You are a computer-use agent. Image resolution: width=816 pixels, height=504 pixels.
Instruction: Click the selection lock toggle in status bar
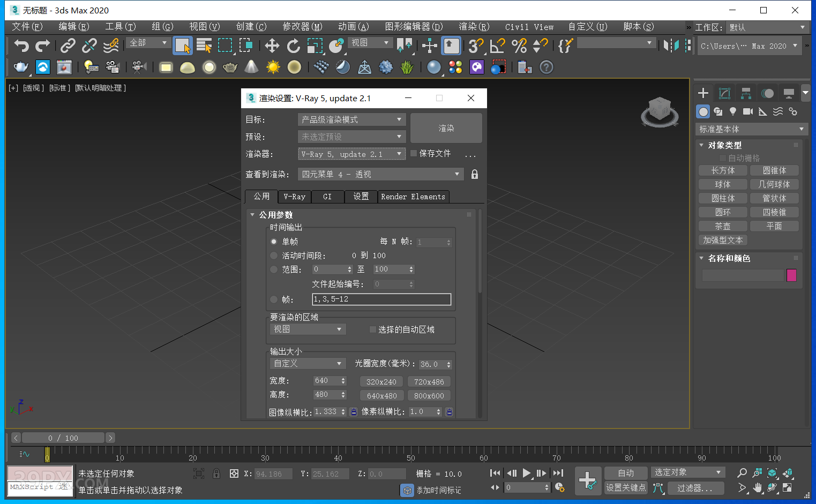click(216, 473)
